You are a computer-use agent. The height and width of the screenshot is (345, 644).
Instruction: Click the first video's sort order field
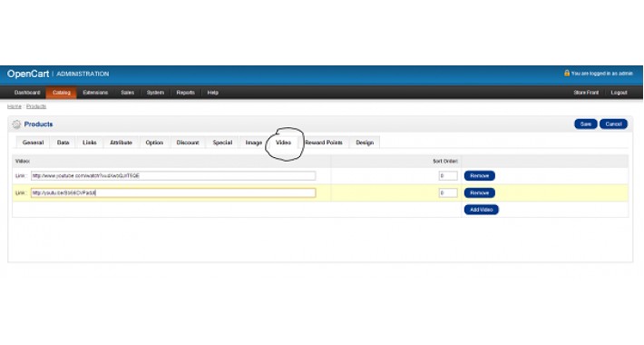pos(448,176)
